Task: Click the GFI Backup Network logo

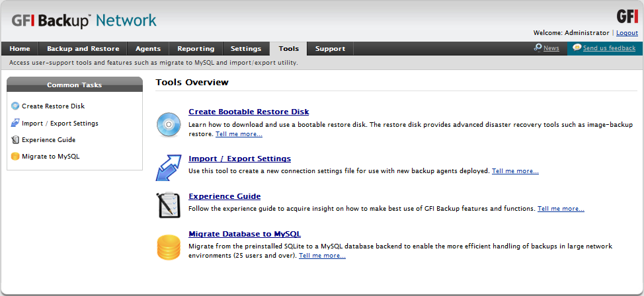Action: tap(84, 20)
